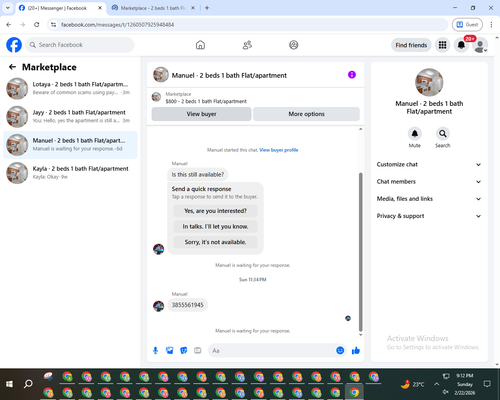The height and width of the screenshot is (400, 500).
Task: Click the More options button
Action: [x=306, y=114]
